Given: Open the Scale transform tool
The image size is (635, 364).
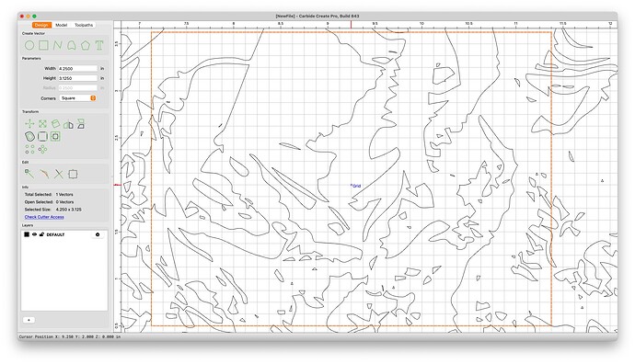Looking at the screenshot, I should (42, 124).
